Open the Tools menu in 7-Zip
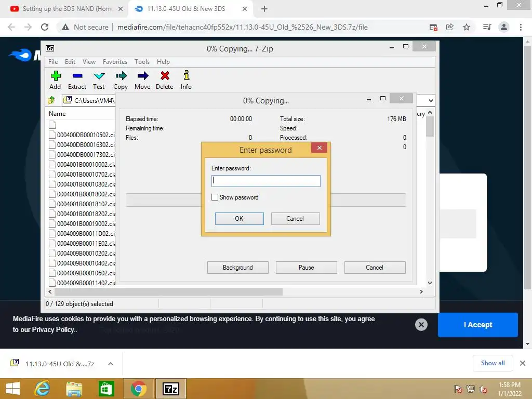This screenshot has width=532, height=399. click(142, 62)
